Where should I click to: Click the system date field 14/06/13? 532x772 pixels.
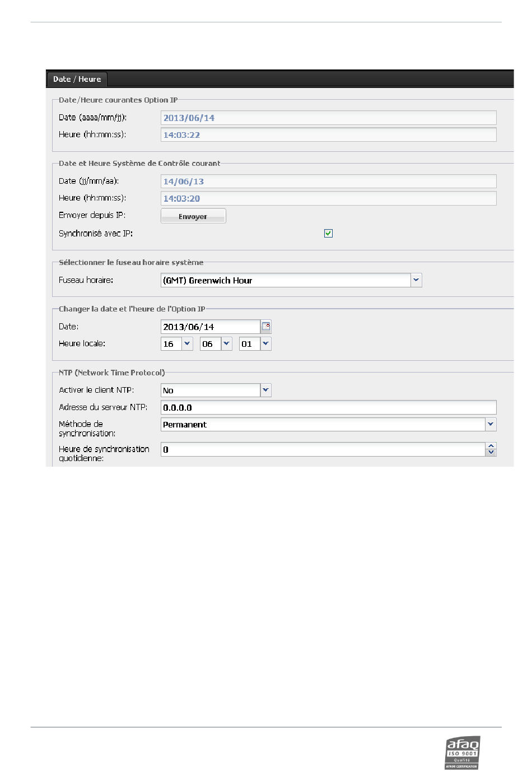click(329, 182)
